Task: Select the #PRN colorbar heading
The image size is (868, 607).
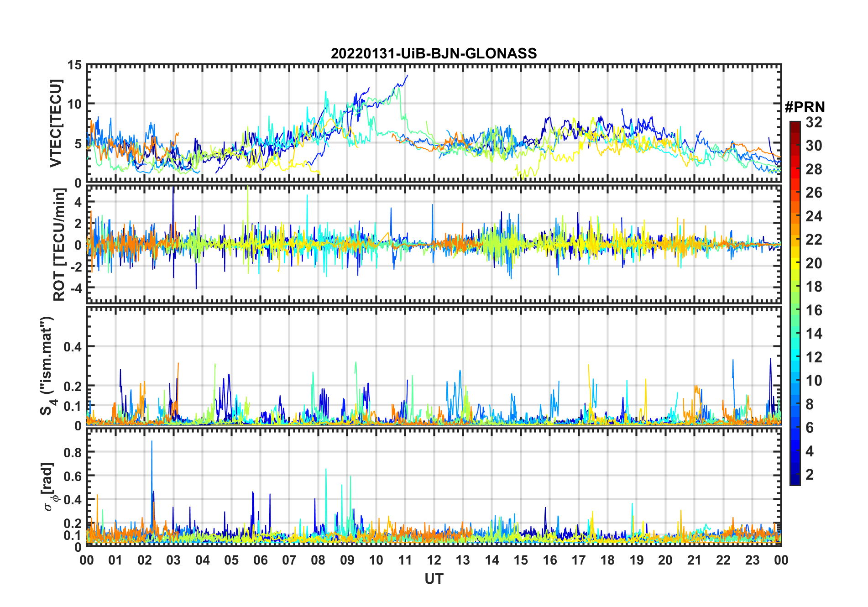Action: point(805,107)
